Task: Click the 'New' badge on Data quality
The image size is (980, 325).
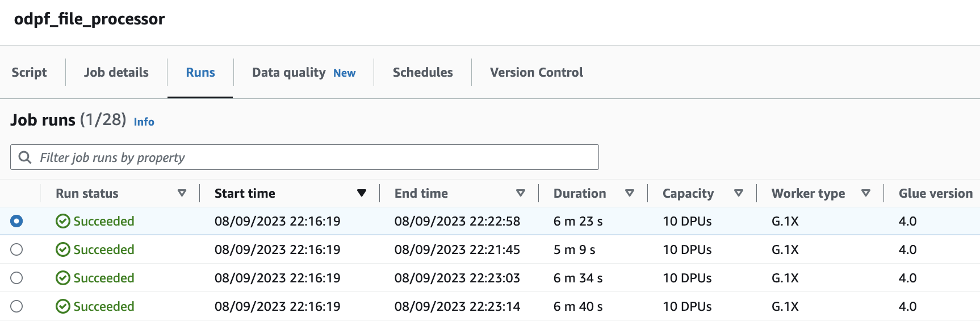Action: coord(345,73)
